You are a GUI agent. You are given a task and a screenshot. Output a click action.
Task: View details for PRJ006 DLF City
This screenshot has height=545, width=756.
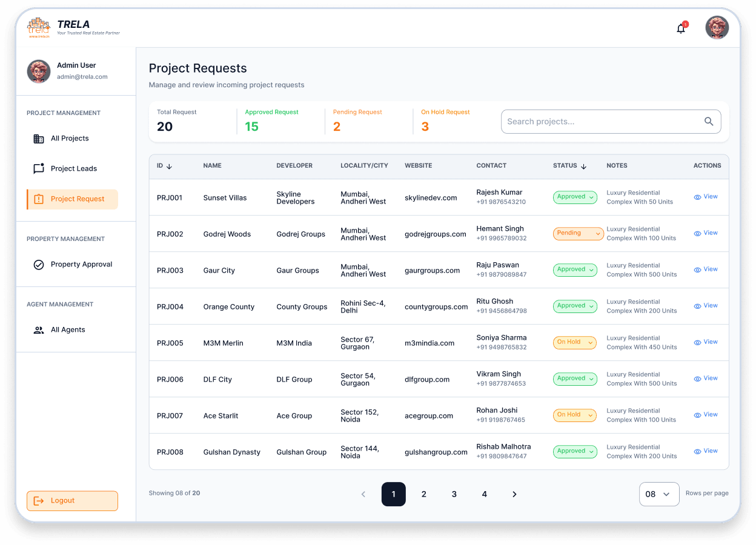706,378
